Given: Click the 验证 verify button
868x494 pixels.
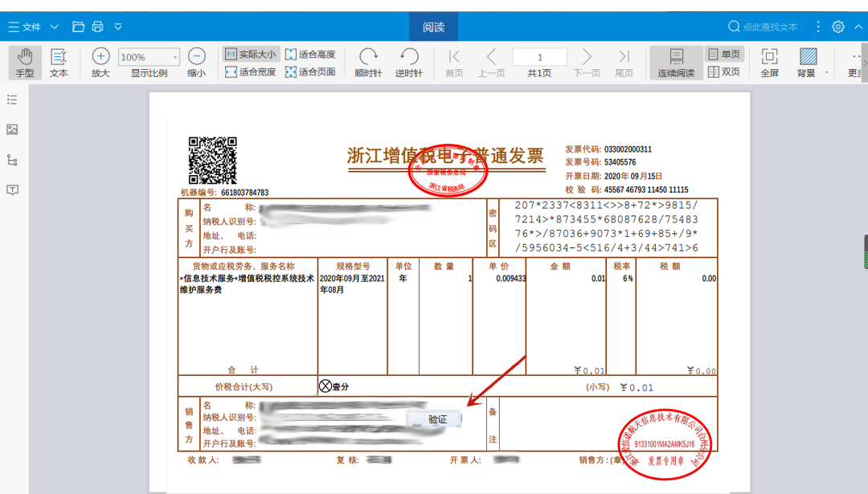Looking at the screenshot, I should point(435,419).
